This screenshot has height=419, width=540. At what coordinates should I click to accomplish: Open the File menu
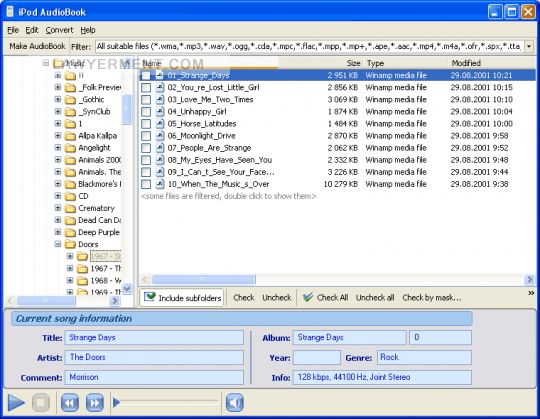[x=13, y=30]
